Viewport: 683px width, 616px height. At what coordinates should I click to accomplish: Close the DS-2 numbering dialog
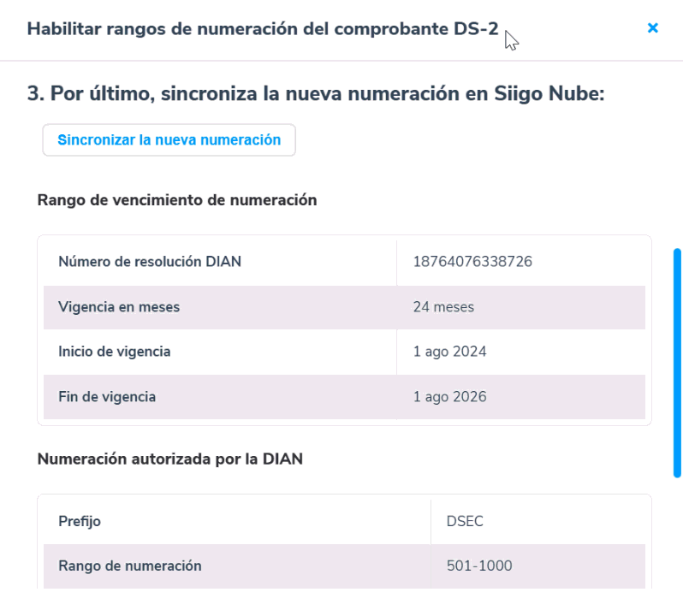[x=652, y=28]
